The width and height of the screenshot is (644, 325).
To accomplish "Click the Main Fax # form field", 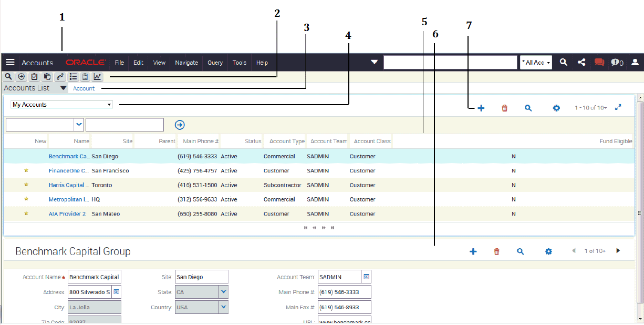I will [345, 307].
